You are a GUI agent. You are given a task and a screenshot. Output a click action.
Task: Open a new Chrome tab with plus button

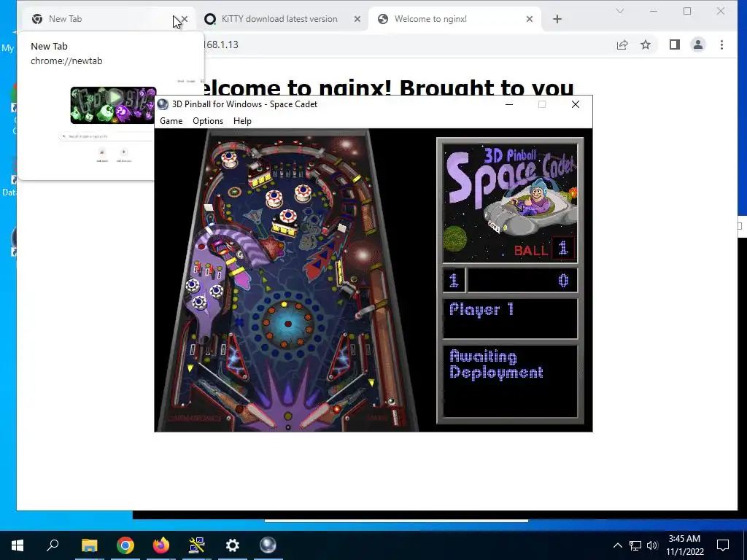pos(557,19)
